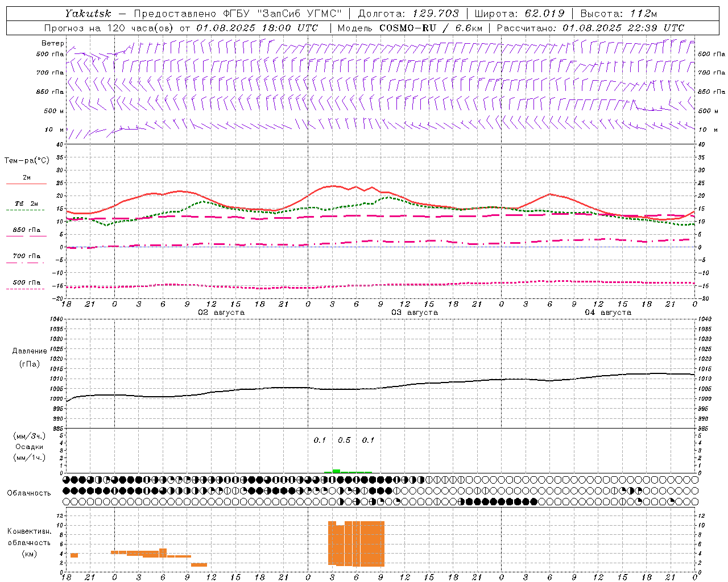The width and height of the screenshot is (728, 582).
Task: Click the Осадки precipitation label
Action: click(30, 447)
